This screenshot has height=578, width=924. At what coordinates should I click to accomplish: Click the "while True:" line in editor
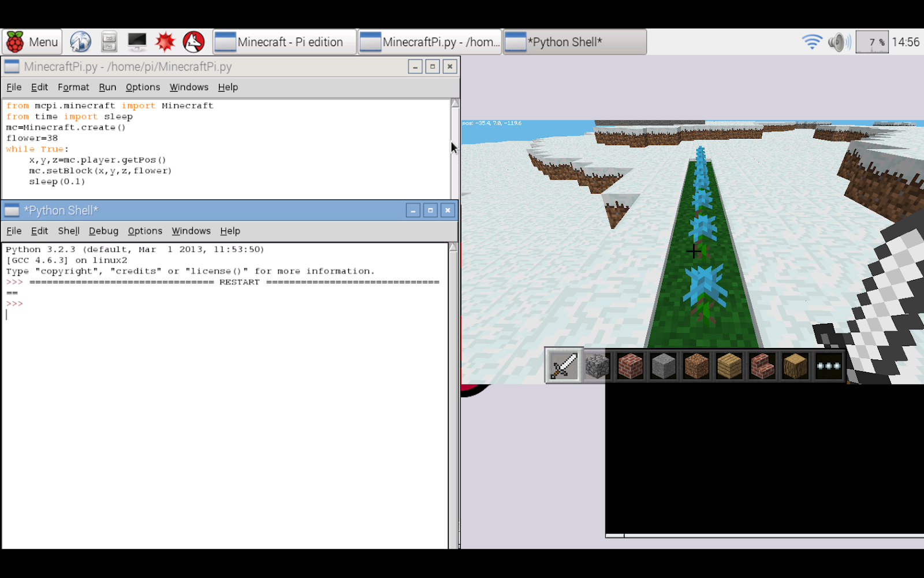tap(38, 149)
